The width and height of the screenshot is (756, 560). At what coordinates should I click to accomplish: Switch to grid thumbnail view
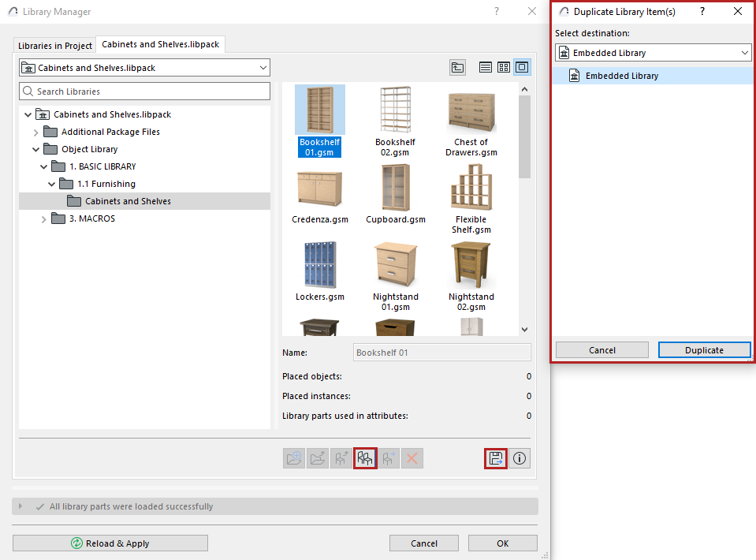pyautogui.click(x=503, y=67)
